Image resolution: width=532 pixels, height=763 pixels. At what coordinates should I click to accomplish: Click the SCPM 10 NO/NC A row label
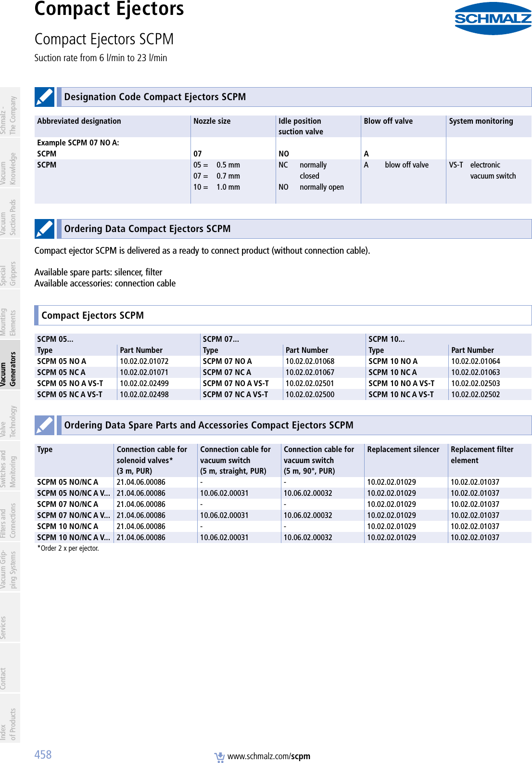click(68, 526)
